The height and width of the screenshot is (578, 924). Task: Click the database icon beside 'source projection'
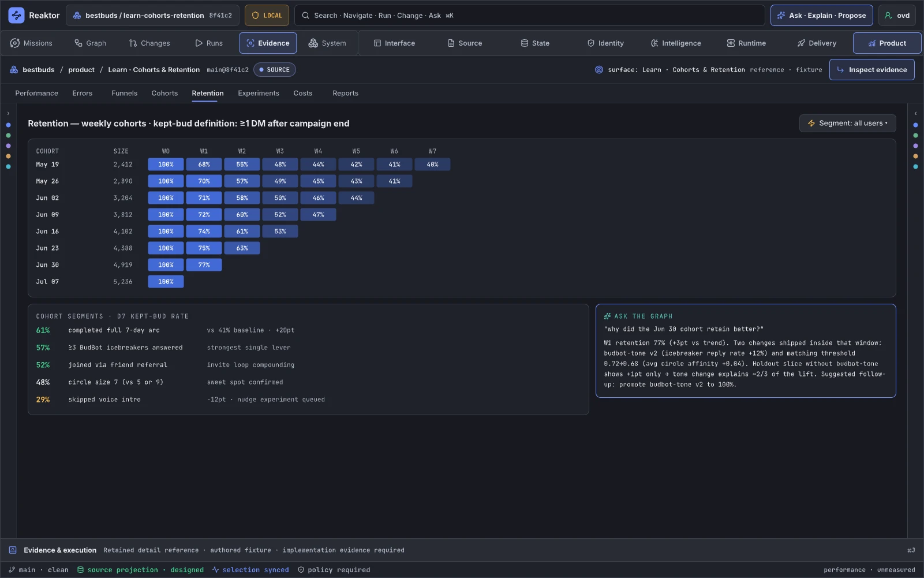[81, 570]
